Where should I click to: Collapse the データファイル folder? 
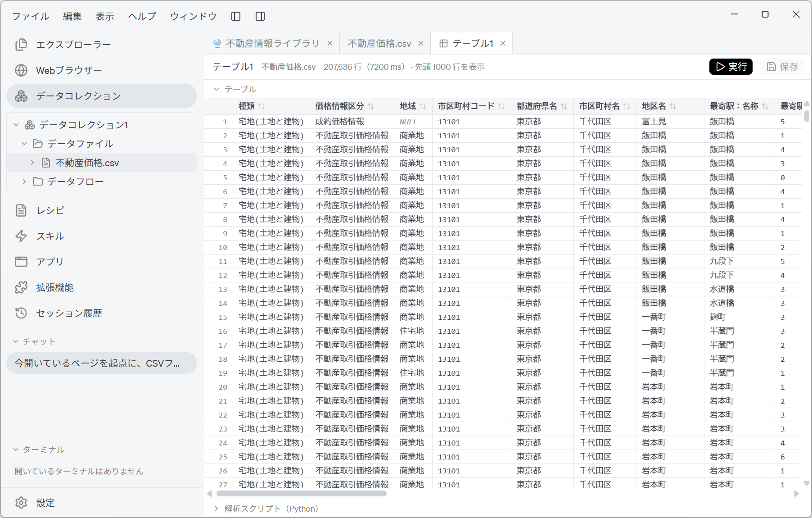click(24, 144)
